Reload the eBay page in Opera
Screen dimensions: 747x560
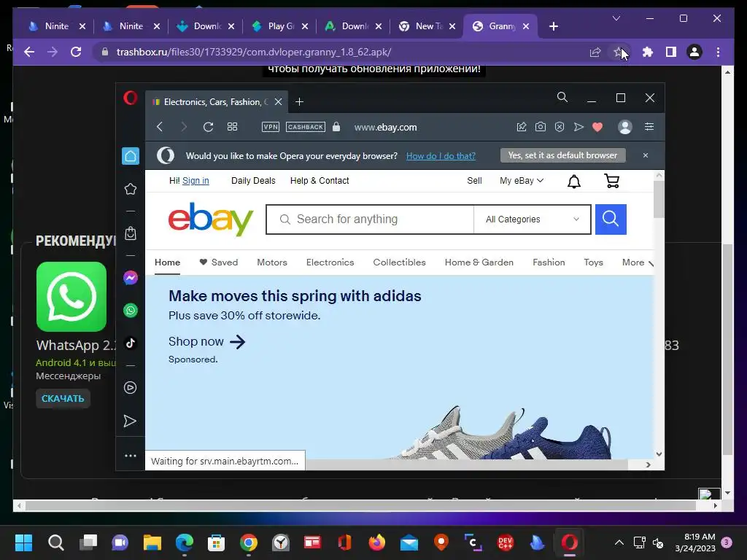208,127
